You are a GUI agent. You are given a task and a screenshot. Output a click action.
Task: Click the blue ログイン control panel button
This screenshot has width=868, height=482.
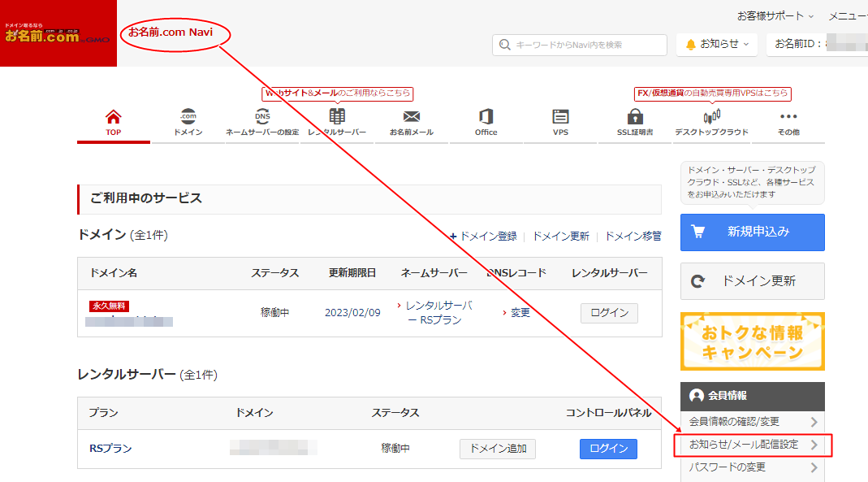click(608, 449)
